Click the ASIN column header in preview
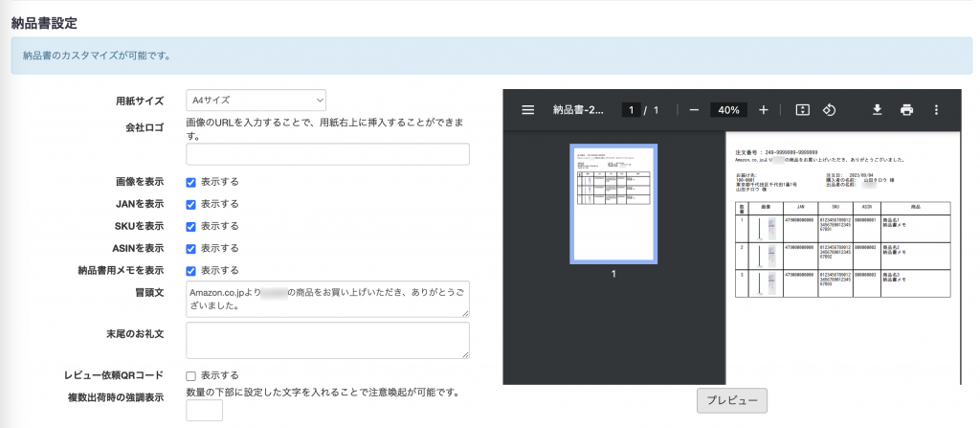Screen dimensions: 980x428 pos(866,208)
